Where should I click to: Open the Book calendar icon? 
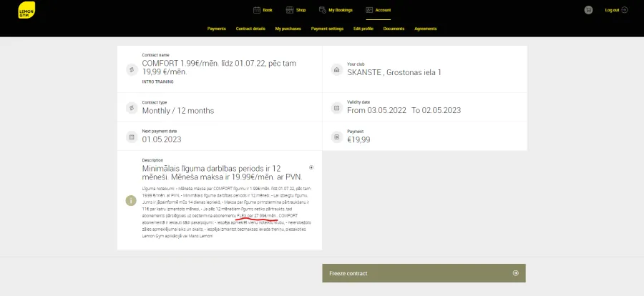point(257,10)
